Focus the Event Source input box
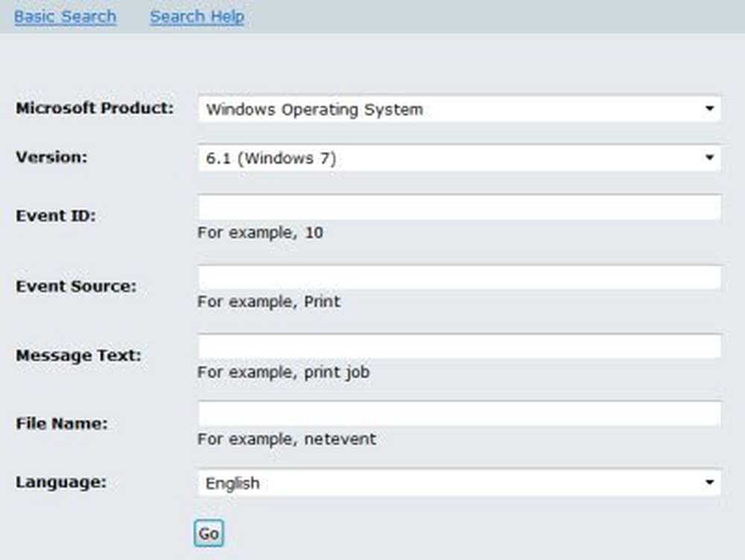The height and width of the screenshot is (560, 745). pyautogui.click(x=459, y=277)
